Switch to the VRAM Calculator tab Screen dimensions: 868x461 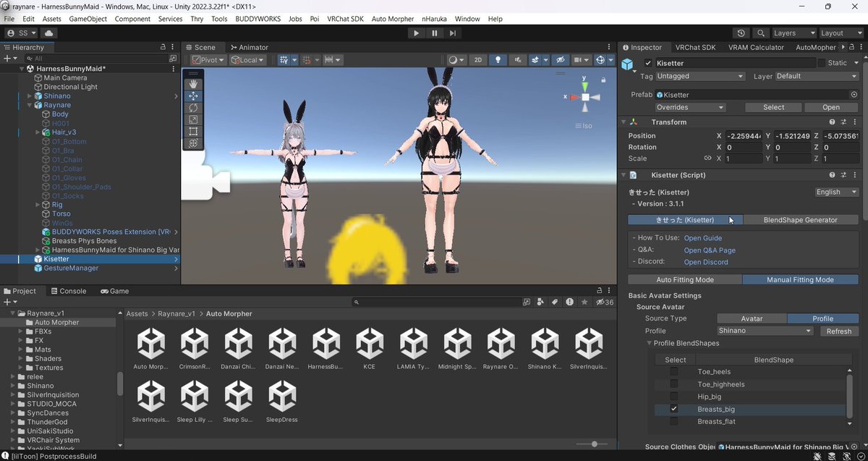pos(756,47)
